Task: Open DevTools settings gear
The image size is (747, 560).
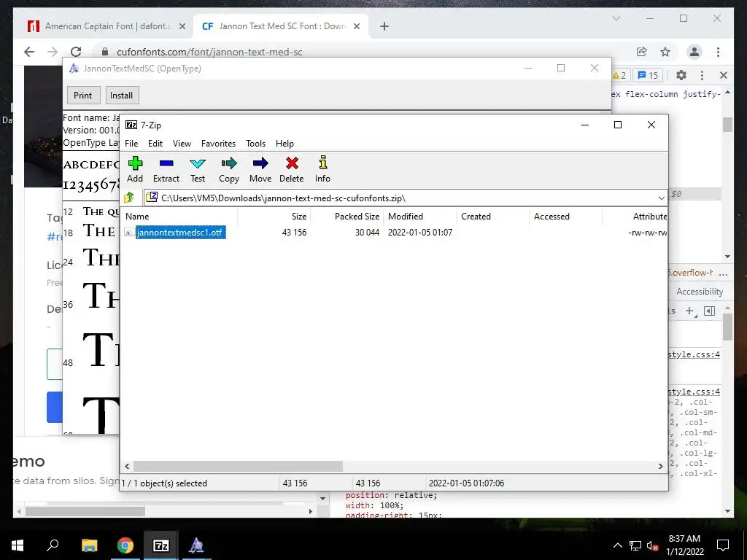Action: [681, 75]
